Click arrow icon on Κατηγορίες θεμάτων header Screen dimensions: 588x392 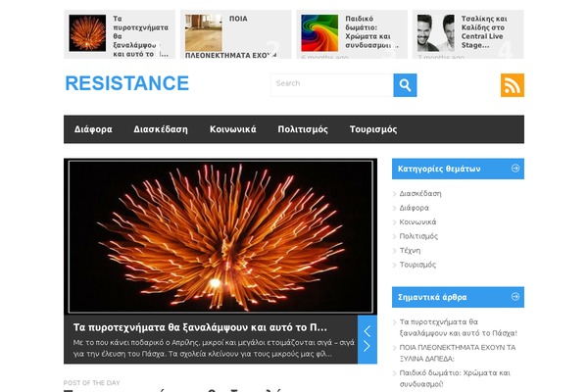(515, 169)
